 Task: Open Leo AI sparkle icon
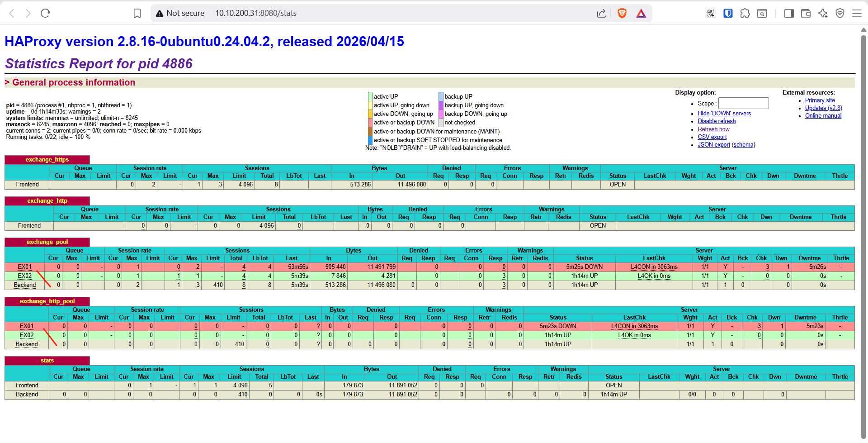click(823, 14)
